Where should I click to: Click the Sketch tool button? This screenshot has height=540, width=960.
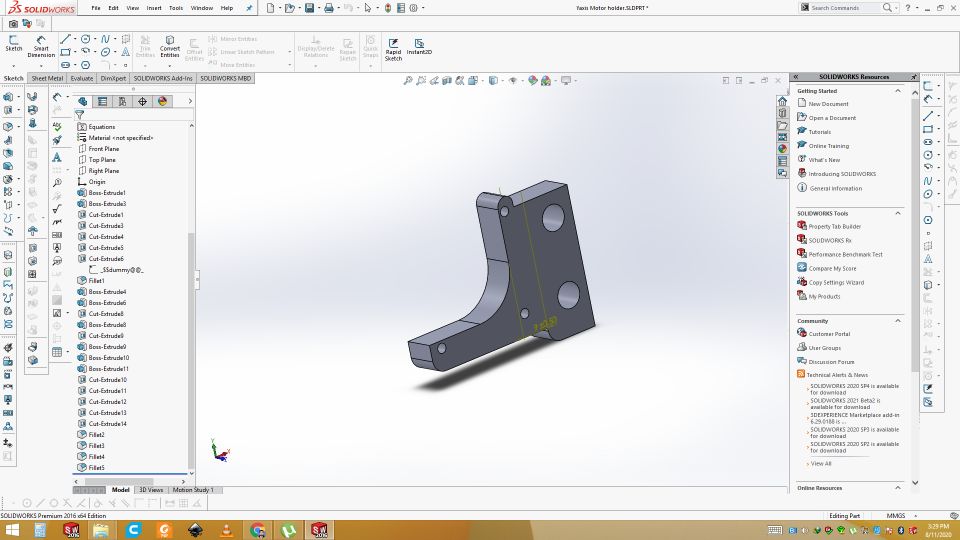[x=13, y=43]
